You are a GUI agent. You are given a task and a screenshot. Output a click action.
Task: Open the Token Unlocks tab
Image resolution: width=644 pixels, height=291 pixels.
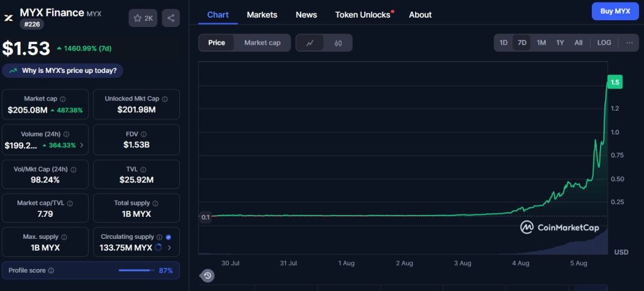(363, 15)
